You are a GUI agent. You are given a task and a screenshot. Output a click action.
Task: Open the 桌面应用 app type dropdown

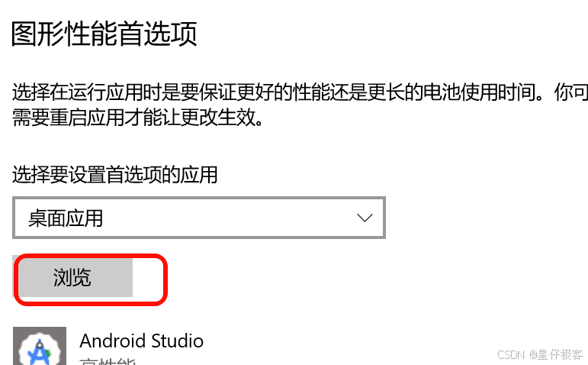coord(199,218)
